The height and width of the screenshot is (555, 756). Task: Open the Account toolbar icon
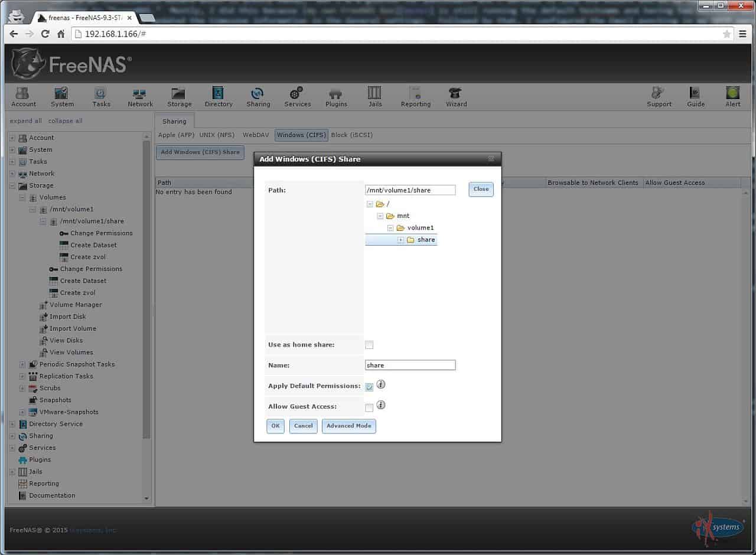point(24,97)
